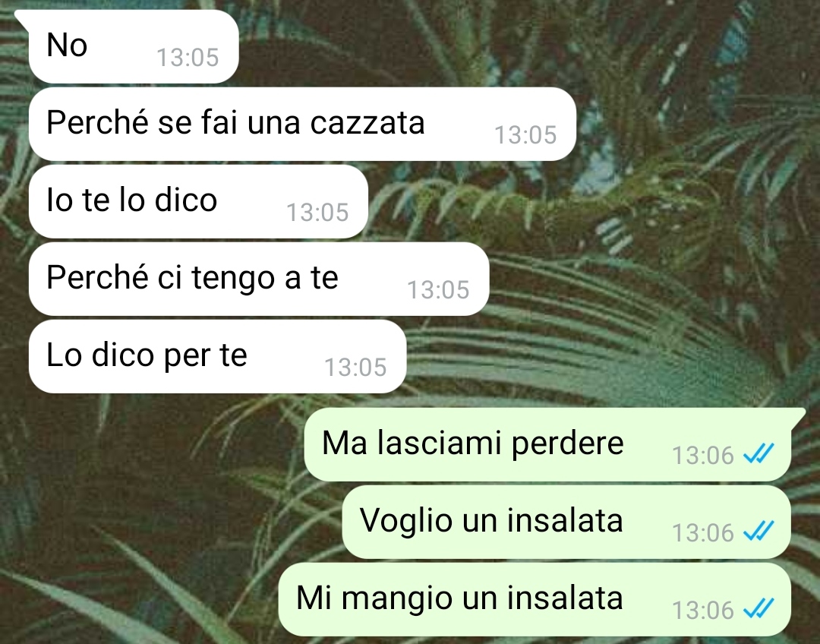Click 13:06 time on 'Mi mangio un insalata'
Image resolution: width=820 pixels, height=644 pixels.
pos(703,610)
